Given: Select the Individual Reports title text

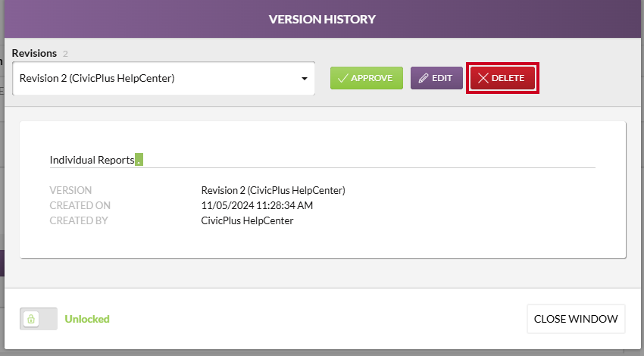Looking at the screenshot, I should (92, 160).
